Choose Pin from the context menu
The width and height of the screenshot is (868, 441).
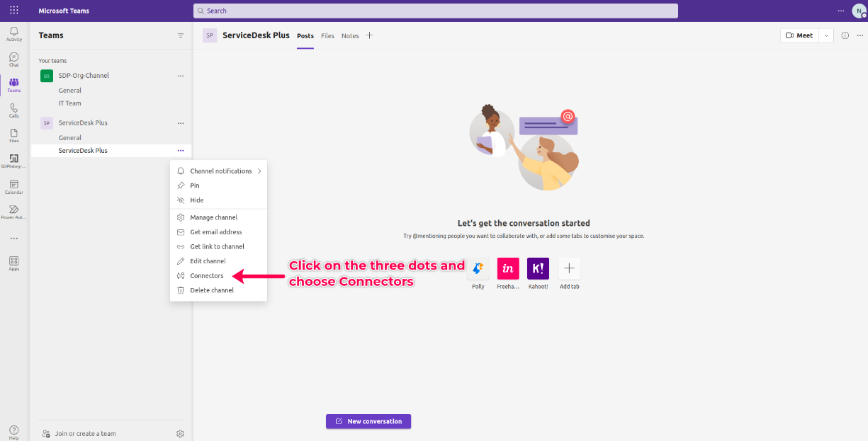pyautogui.click(x=218, y=185)
